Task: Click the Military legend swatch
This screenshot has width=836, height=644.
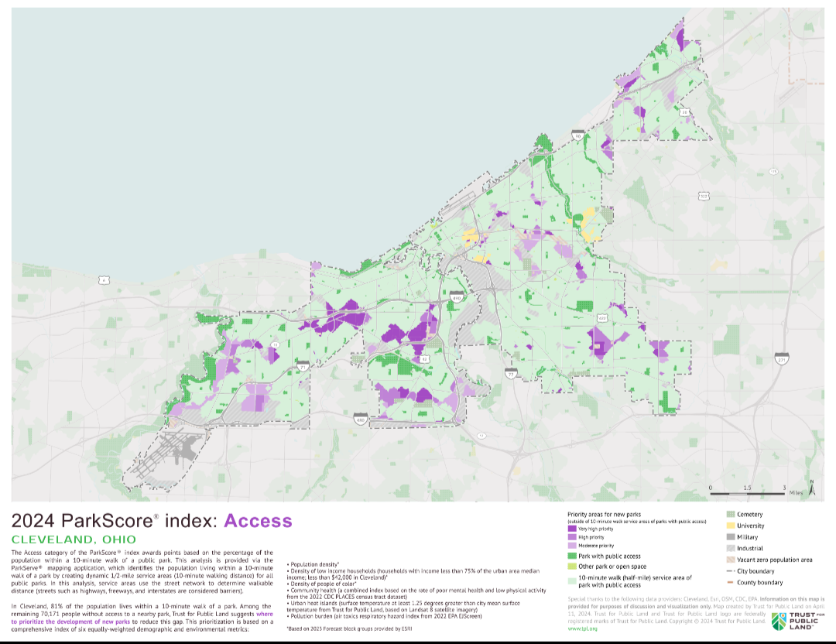Action: click(731, 537)
